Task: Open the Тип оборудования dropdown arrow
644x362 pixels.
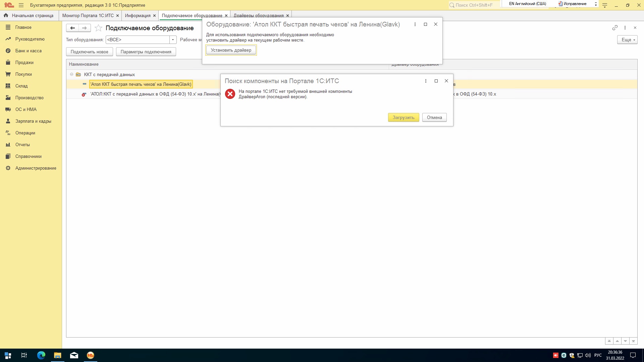Action: click(173, 40)
